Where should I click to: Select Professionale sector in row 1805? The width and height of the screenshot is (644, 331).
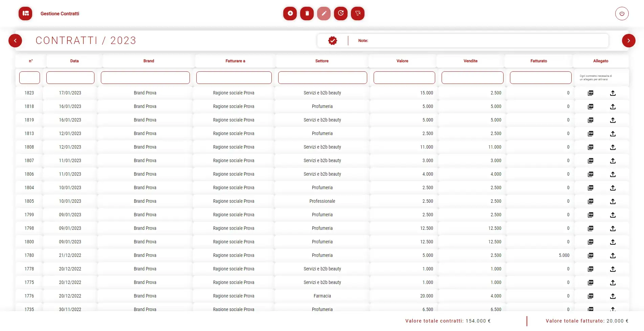pos(322,201)
